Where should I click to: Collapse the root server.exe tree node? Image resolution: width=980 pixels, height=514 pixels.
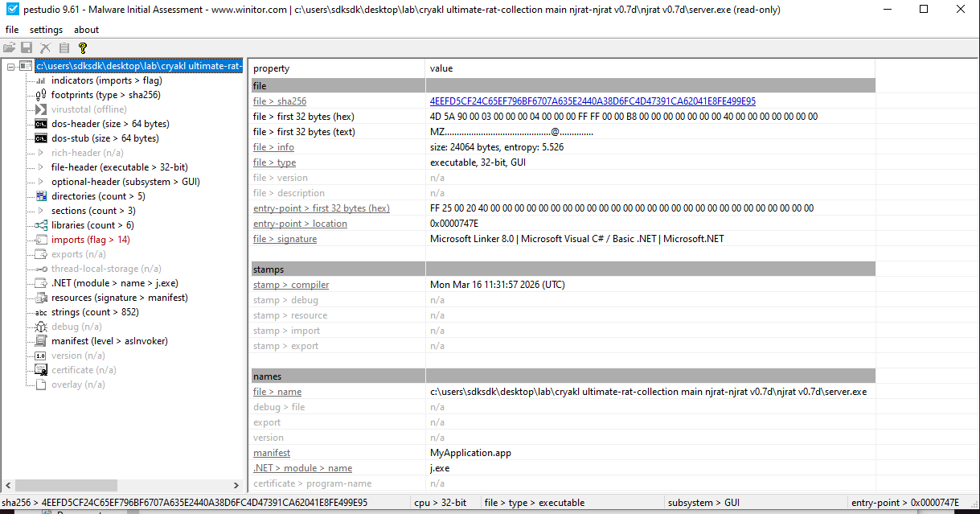[10, 66]
